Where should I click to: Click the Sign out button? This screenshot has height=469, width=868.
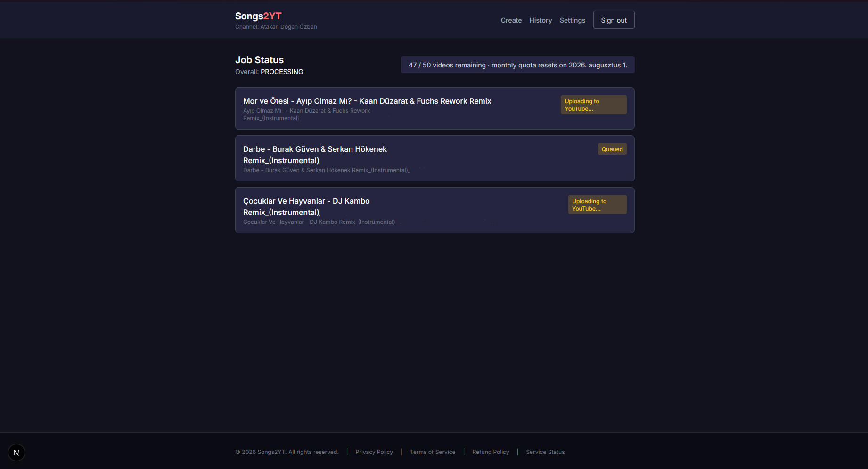(614, 20)
